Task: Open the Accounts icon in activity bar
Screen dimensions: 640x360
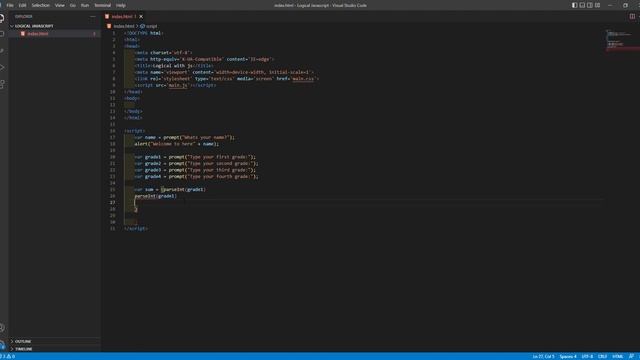Action: click(2, 328)
